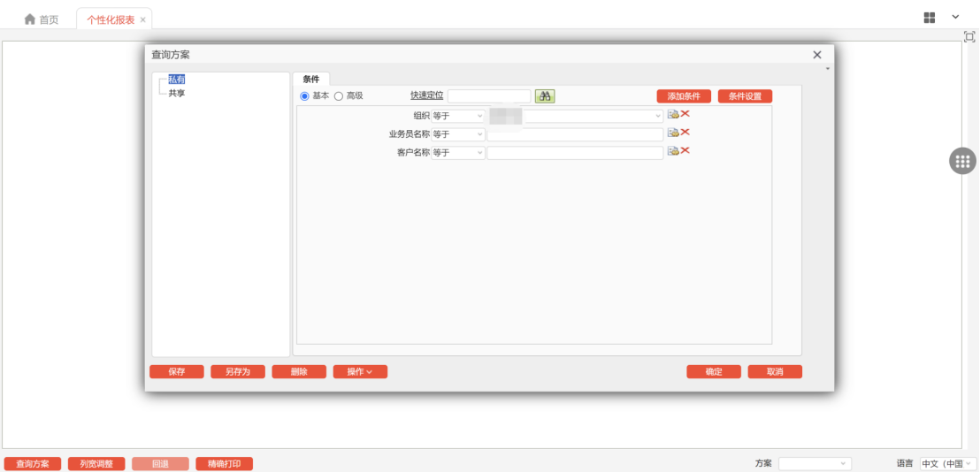Screen dimensions: 980x472
Task: Expand the top-right chevron menu
Action: (955, 17)
